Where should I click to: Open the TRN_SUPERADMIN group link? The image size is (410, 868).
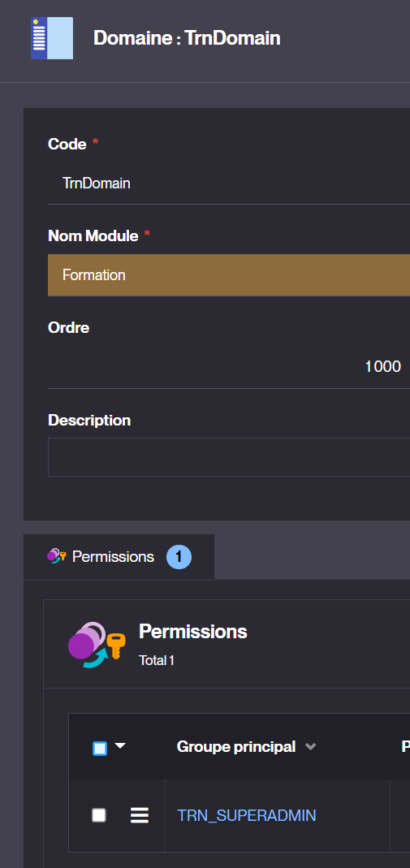246,815
